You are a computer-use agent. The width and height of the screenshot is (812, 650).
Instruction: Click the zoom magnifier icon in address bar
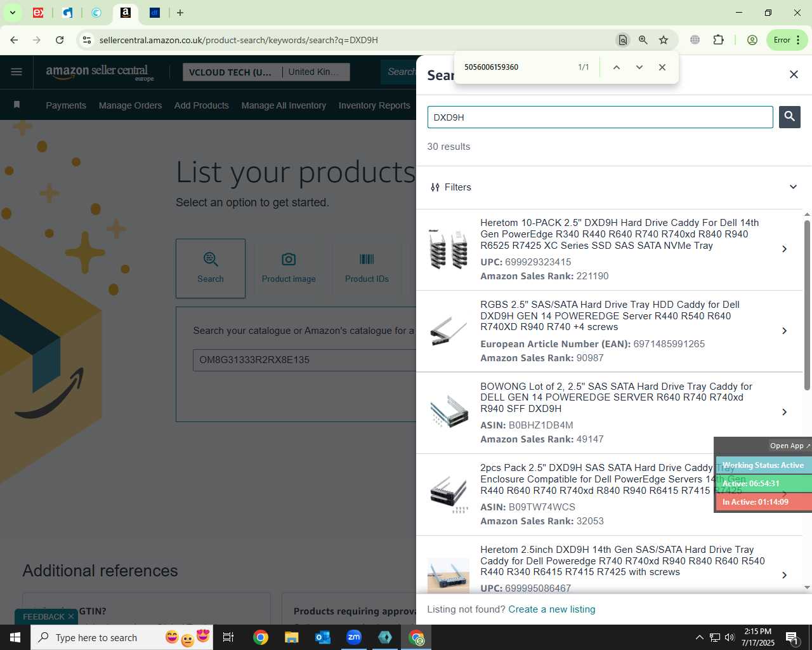(x=643, y=40)
